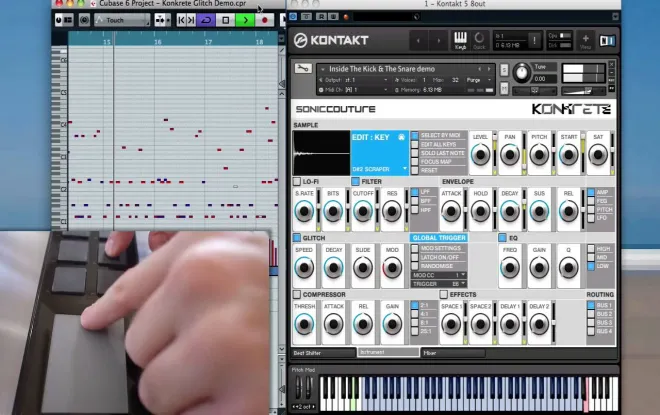Select the HIGH EQ band
This screenshot has width=660, height=415.
[591, 248]
